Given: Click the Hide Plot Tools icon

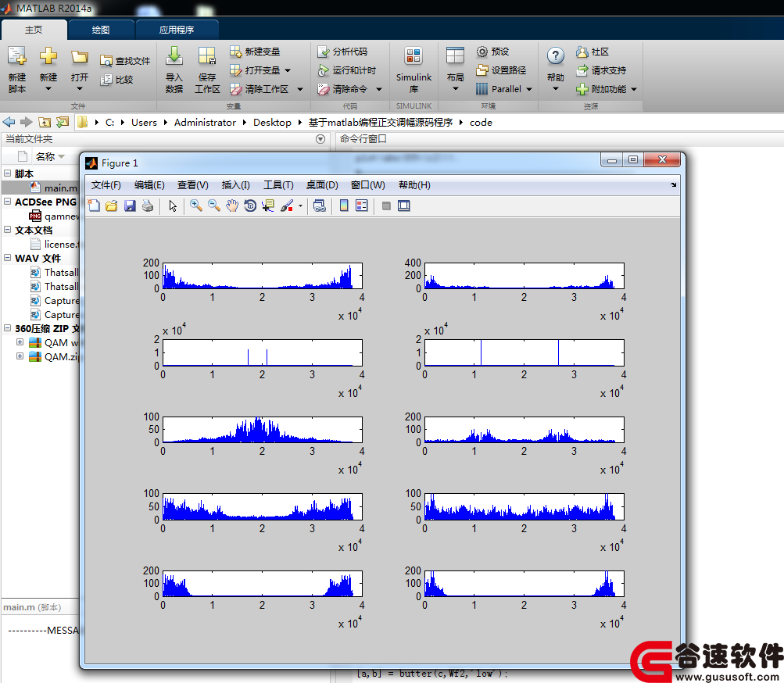Looking at the screenshot, I should (x=386, y=206).
